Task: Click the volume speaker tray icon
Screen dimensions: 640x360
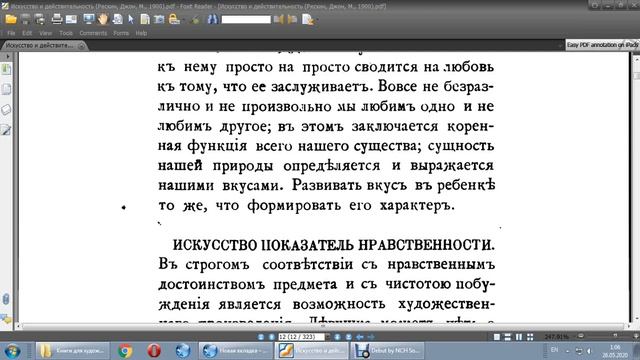Action: 589,351
